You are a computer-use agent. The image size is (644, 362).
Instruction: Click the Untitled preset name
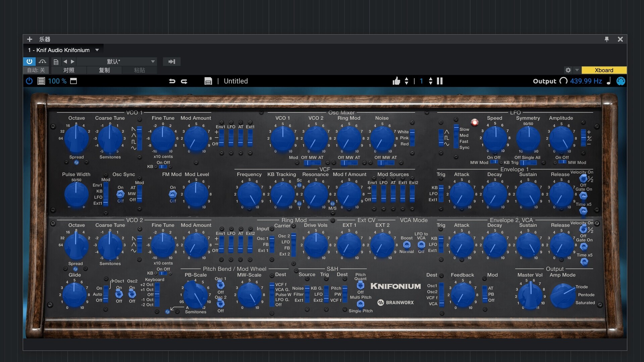236,81
